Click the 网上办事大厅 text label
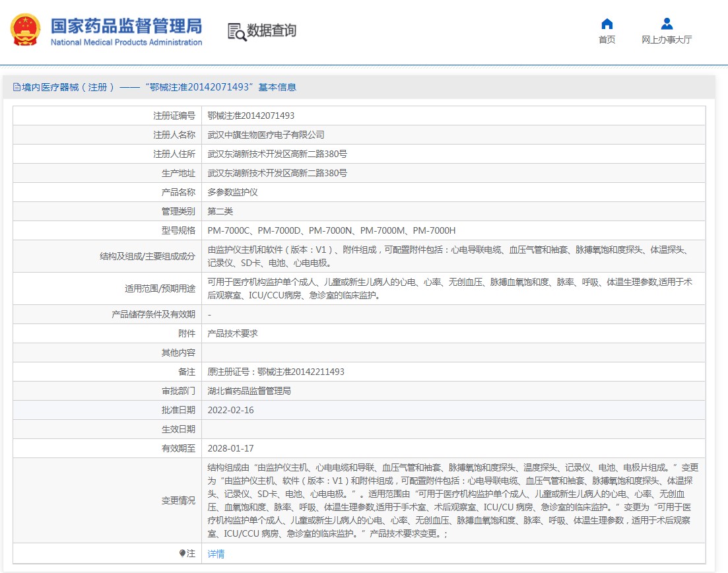Screen dimensions: 728x573 point(667,40)
